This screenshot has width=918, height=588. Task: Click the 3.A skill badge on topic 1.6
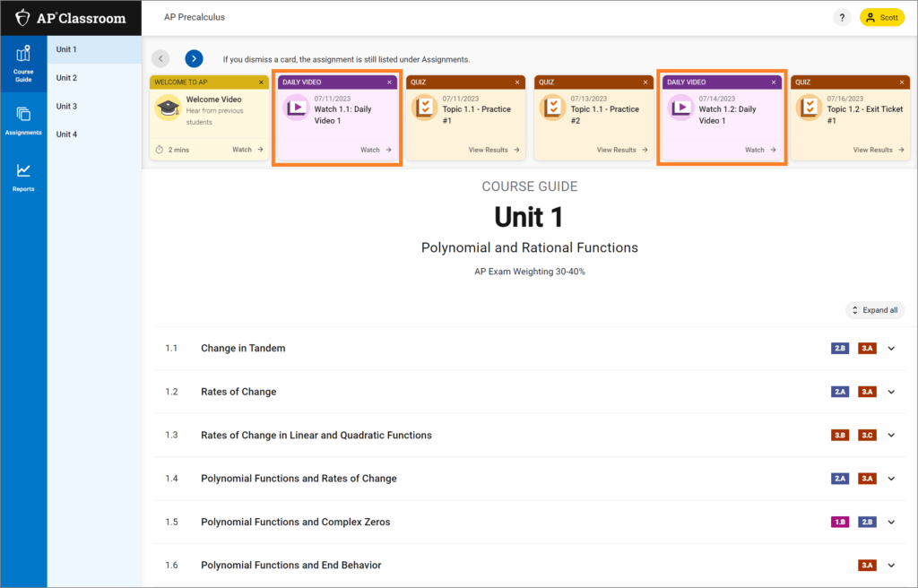pos(867,566)
